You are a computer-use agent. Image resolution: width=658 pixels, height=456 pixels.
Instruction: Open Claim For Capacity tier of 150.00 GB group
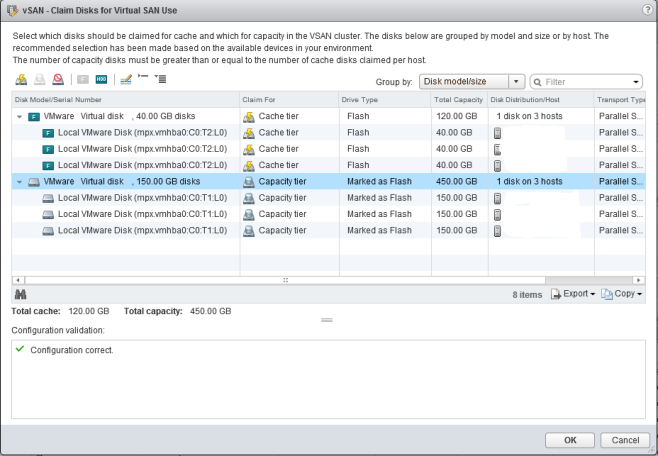point(282,182)
